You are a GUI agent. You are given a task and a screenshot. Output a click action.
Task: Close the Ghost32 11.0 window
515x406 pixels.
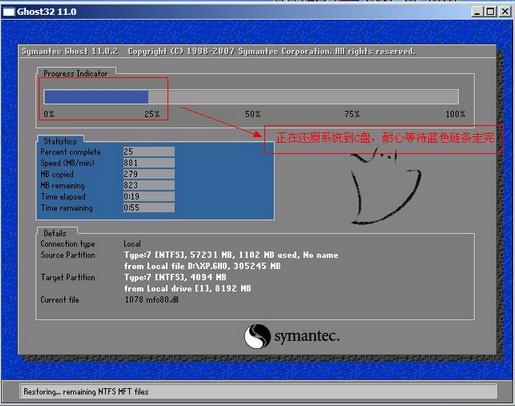pyautogui.click(x=505, y=12)
